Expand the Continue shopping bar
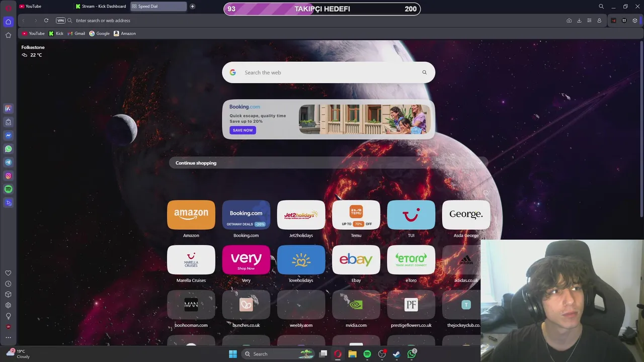The height and width of the screenshot is (362, 644). coord(329,163)
